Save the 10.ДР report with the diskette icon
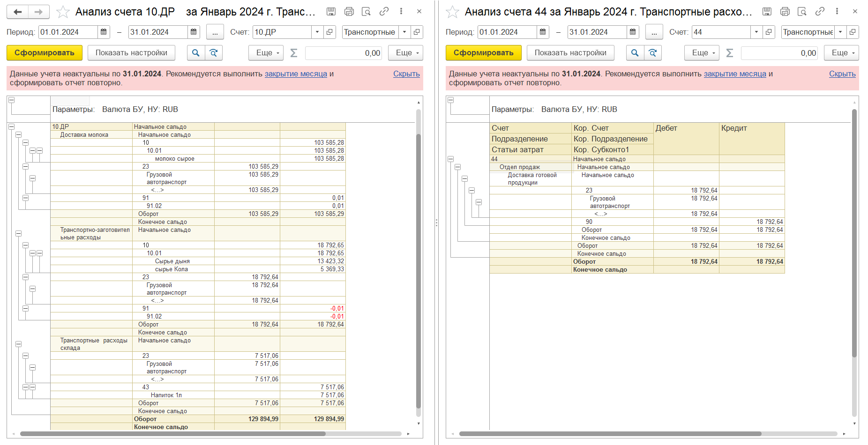 point(331,12)
